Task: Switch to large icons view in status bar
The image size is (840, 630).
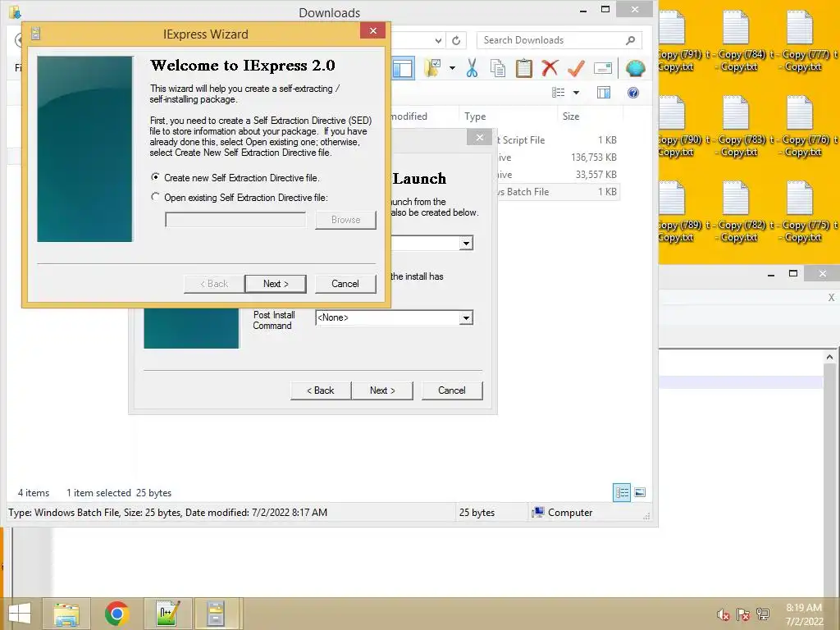Action: [x=640, y=492]
